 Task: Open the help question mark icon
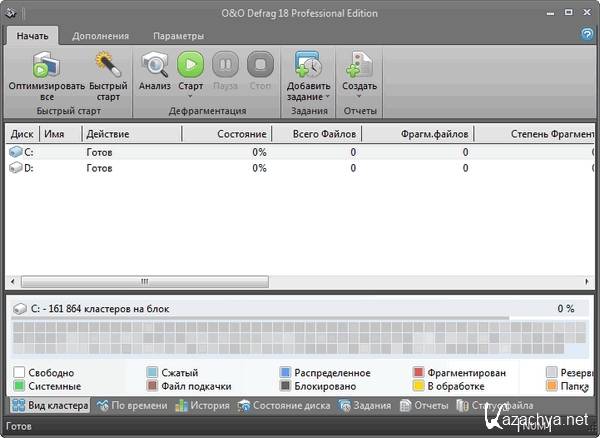[587, 34]
